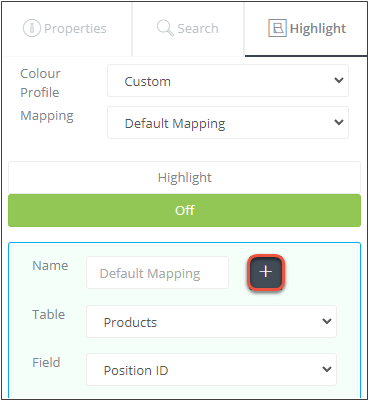Click chevron arrow of Default Mapping dropdown
This screenshot has width=369, height=401.
(x=339, y=122)
